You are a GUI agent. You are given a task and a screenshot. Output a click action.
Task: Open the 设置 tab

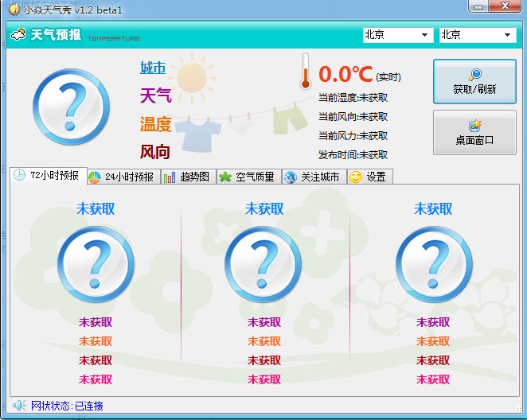click(x=369, y=177)
